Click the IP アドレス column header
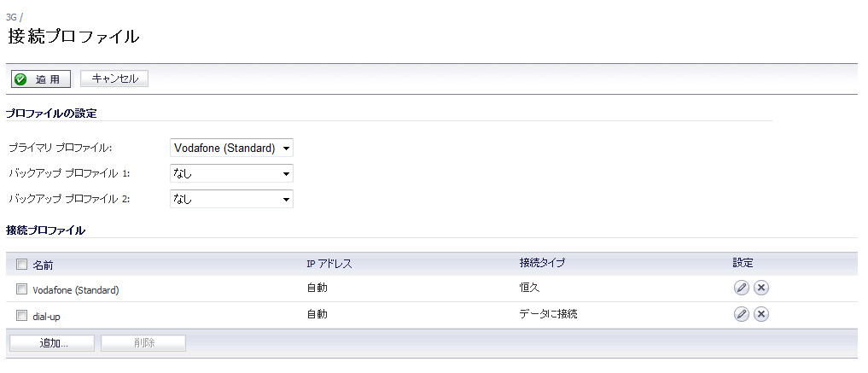This screenshot has height=373, width=868. 329,264
